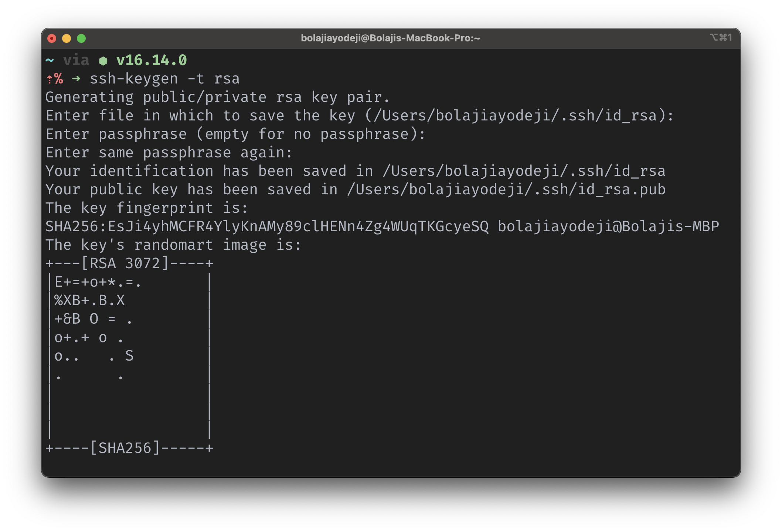The width and height of the screenshot is (782, 532).
Task: Click the tilde home directory symbol
Action: pos(50,60)
